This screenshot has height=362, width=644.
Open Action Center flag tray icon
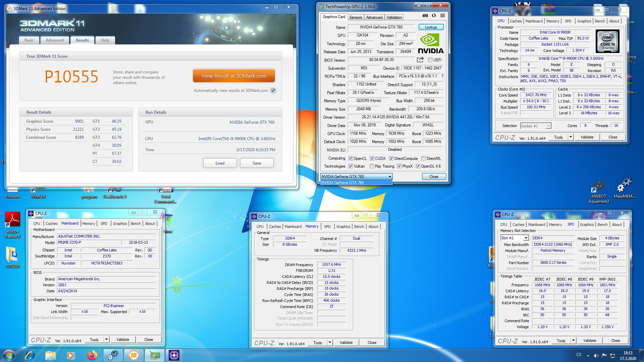(x=604, y=356)
